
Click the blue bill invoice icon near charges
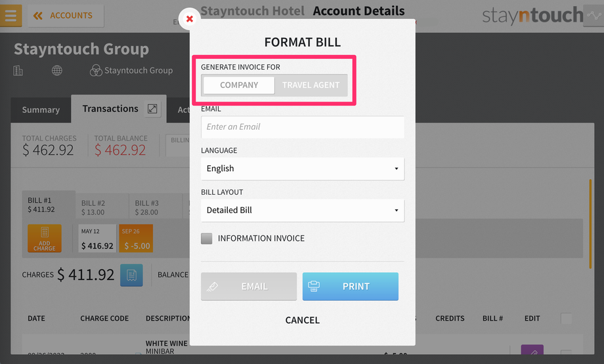point(131,275)
